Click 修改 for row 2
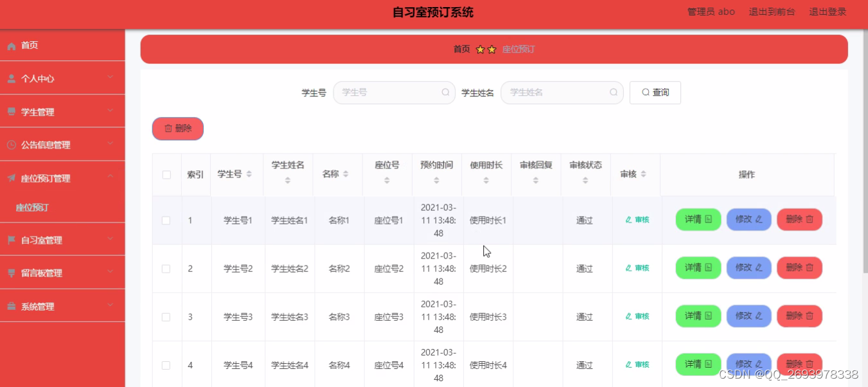Screen dimensions: 868x387 coord(749,267)
